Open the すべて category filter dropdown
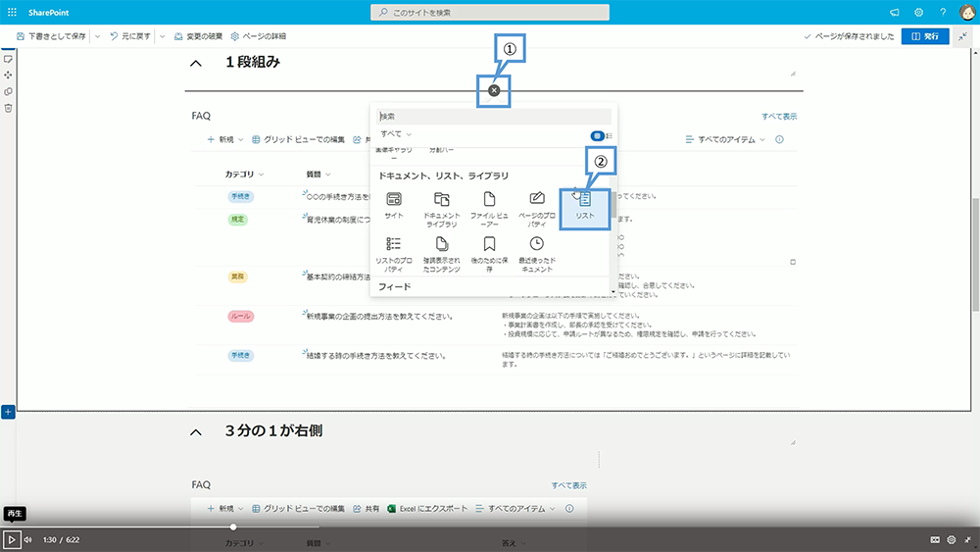Image resolution: width=980 pixels, height=552 pixels. (396, 133)
